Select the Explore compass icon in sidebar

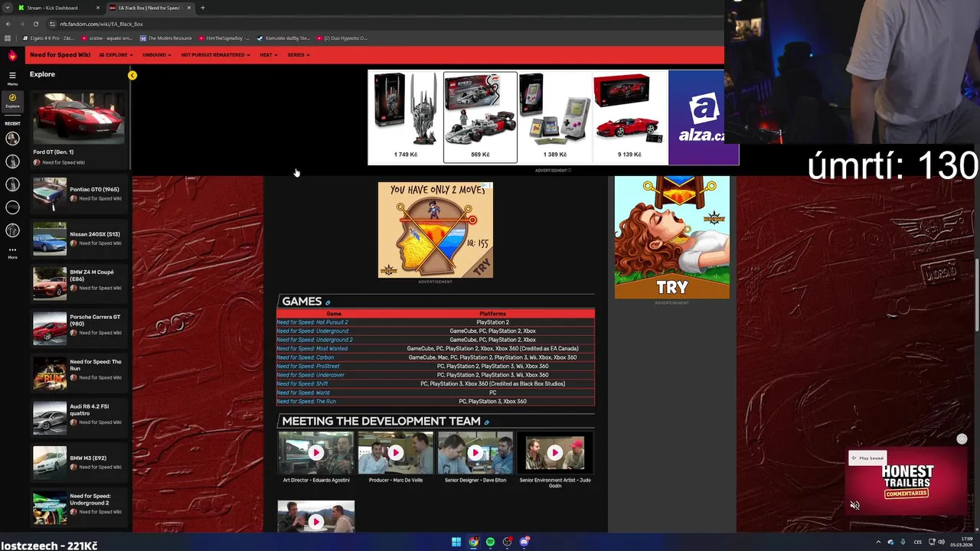point(12,101)
